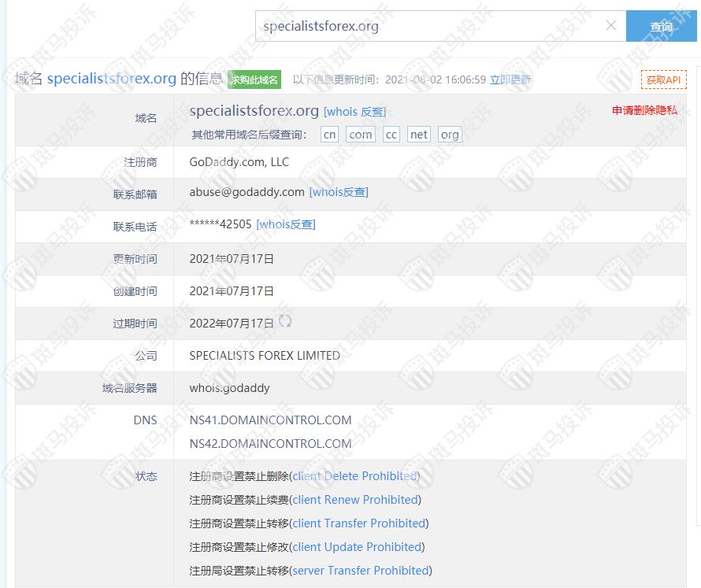Viewport: 701px width, 588px height.
Task: Open whois反查 beside phone number
Action: (286, 224)
